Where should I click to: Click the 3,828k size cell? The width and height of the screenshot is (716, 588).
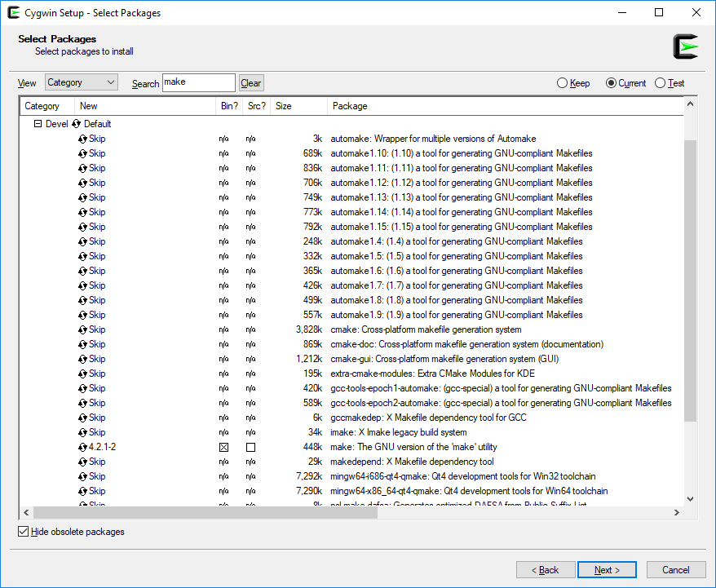[309, 329]
